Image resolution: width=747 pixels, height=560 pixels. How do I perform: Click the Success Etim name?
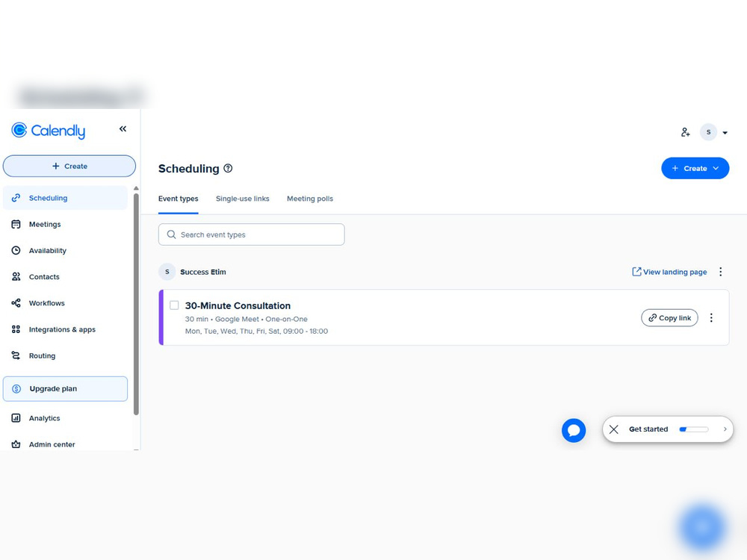click(x=203, y=272)
